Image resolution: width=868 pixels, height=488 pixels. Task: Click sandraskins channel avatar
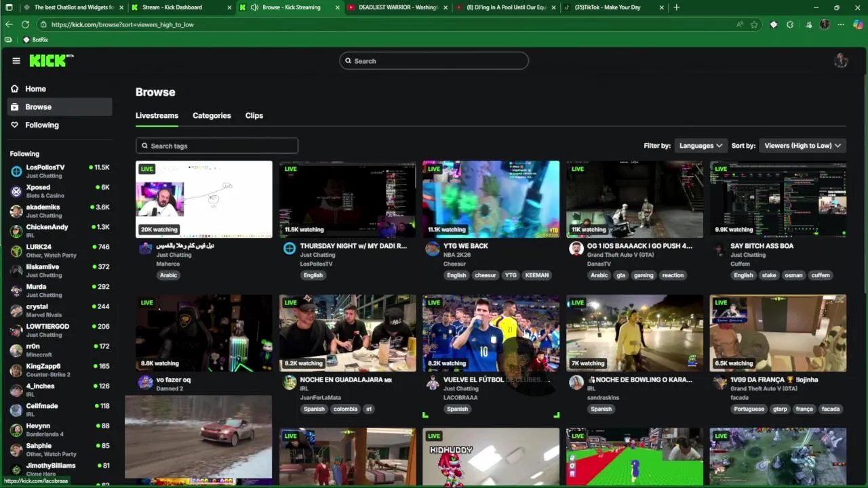[x=576, y=382]
